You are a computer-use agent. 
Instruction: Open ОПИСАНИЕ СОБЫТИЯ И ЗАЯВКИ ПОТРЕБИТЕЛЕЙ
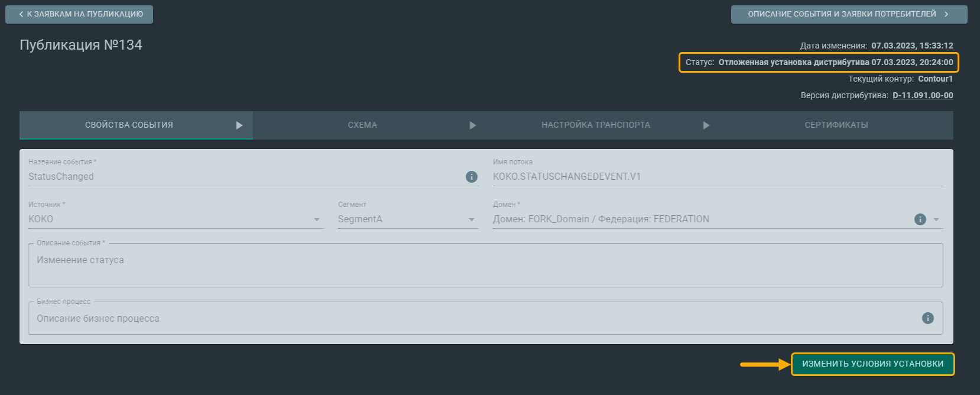pos(848,14)
